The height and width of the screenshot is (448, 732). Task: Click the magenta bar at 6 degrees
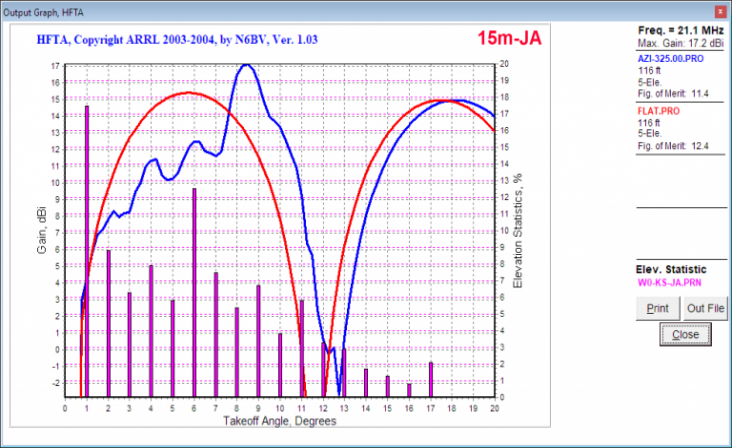click(194, 290)
